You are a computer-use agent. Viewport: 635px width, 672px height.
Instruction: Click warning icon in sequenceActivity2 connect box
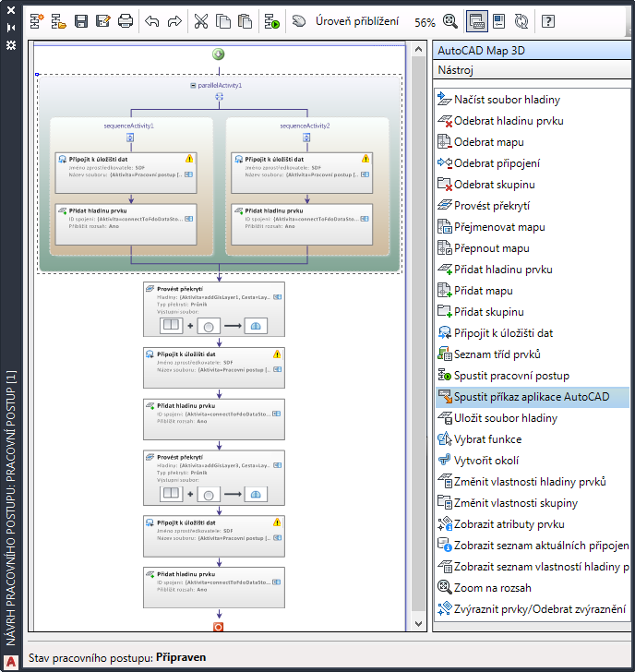tap(365, 159)
